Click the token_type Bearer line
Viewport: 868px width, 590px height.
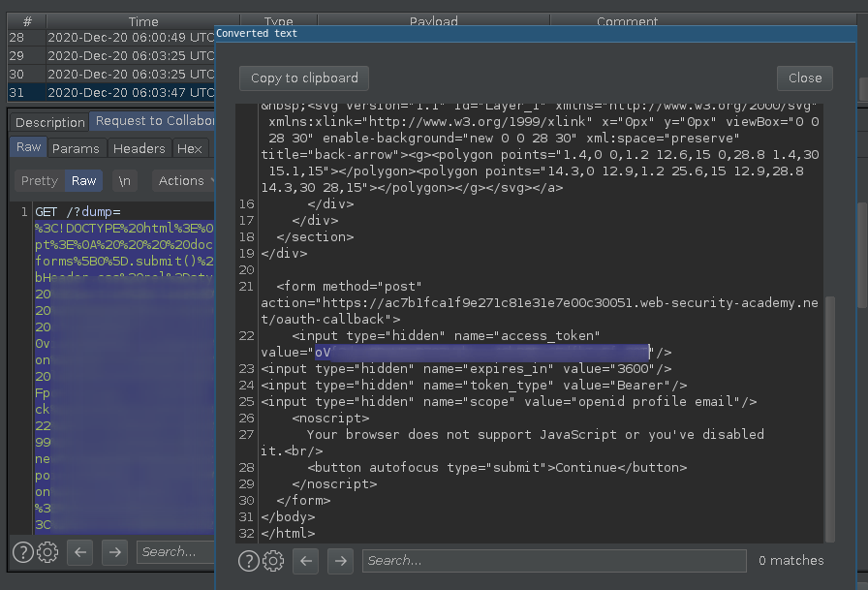(x=474, y=386)
